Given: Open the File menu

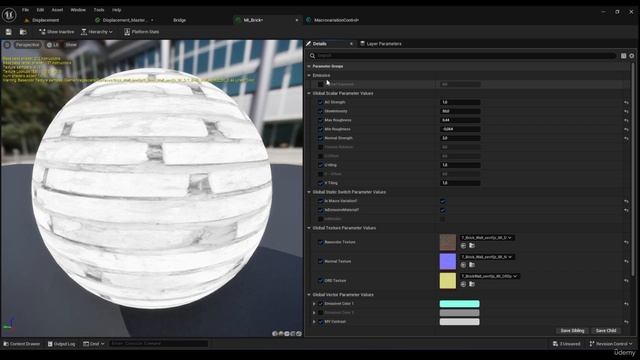Looking at the screenshot, I should click(x=25, y=10).
